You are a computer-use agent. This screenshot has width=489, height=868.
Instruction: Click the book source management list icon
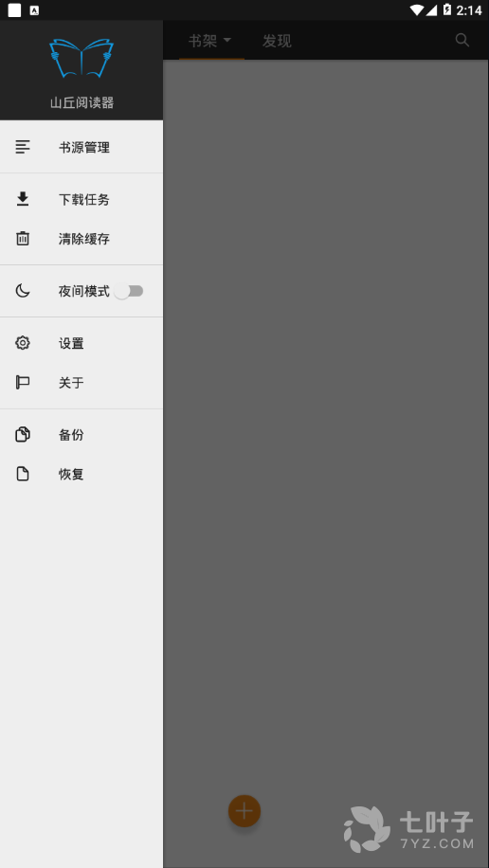click(23, 147)
